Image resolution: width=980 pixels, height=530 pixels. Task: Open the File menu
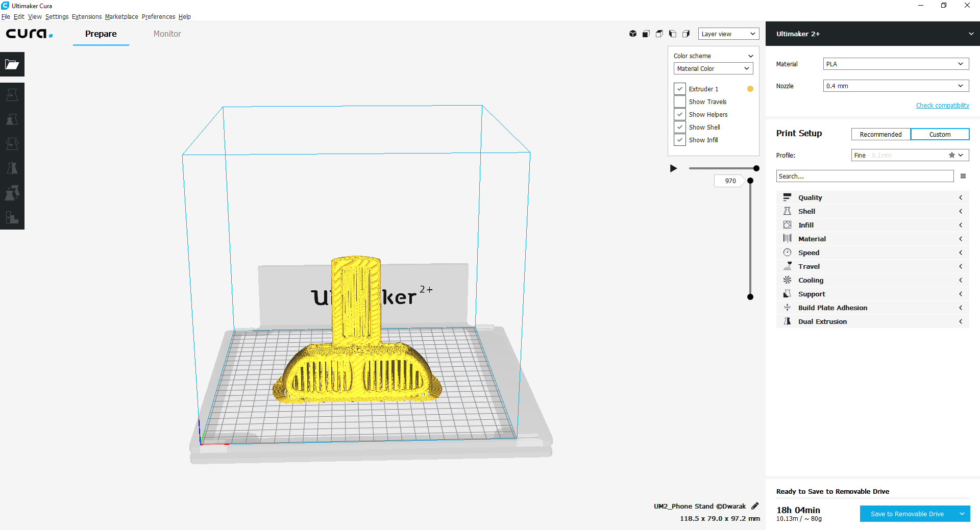pos(6,16)
